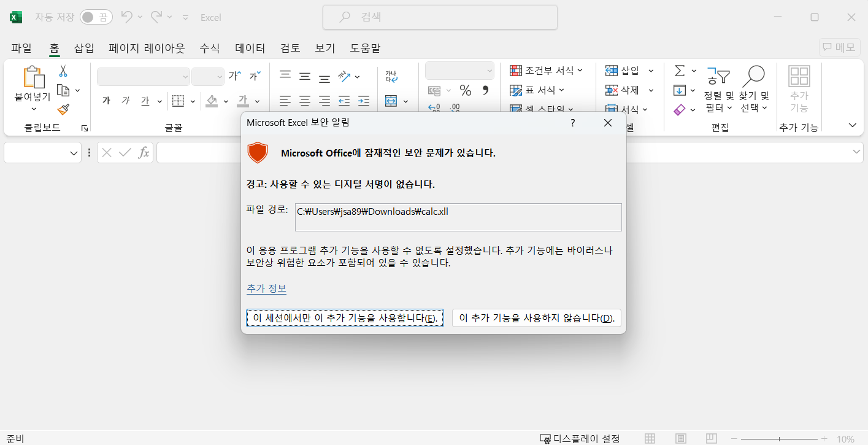
Task: Open the font name dropdown
Action: (x=185, y=77)
